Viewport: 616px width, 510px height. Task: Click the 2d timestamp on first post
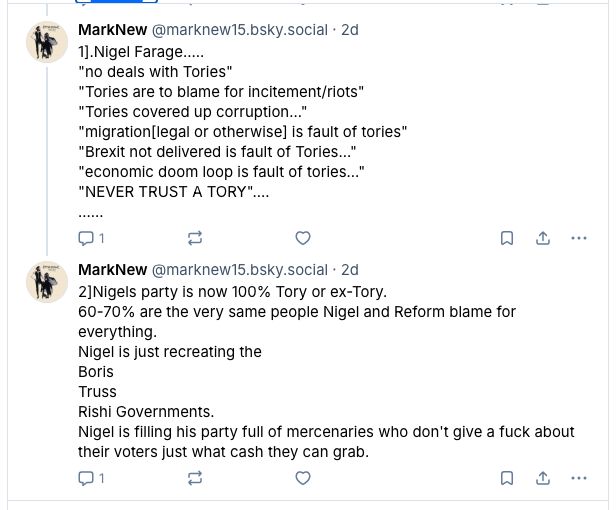pyautogui.click(x=349, y=30)
